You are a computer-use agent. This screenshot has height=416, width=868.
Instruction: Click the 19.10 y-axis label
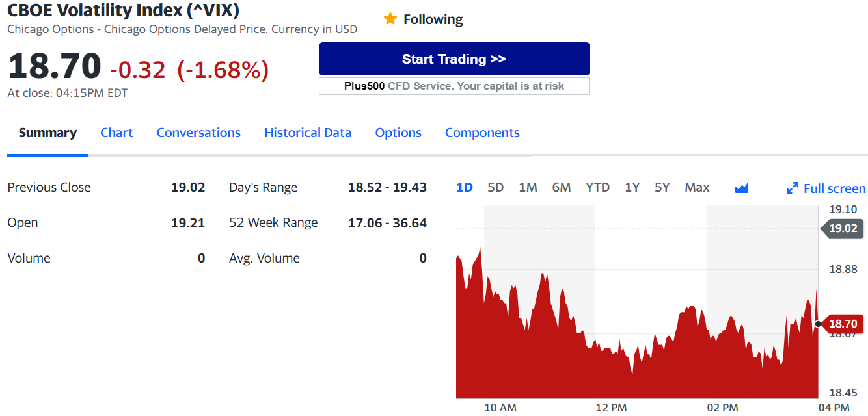[x=843, y=209]
